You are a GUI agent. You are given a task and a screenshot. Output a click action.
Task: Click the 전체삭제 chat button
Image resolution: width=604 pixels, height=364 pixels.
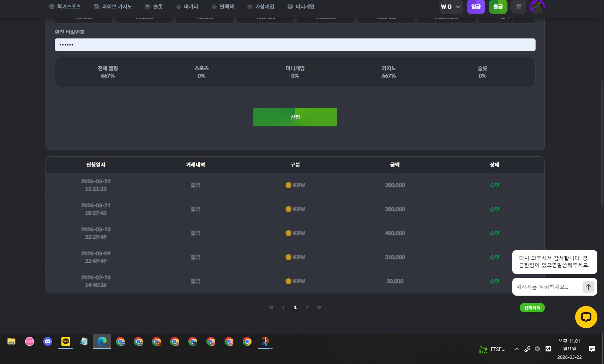click(x=532, y=307)
